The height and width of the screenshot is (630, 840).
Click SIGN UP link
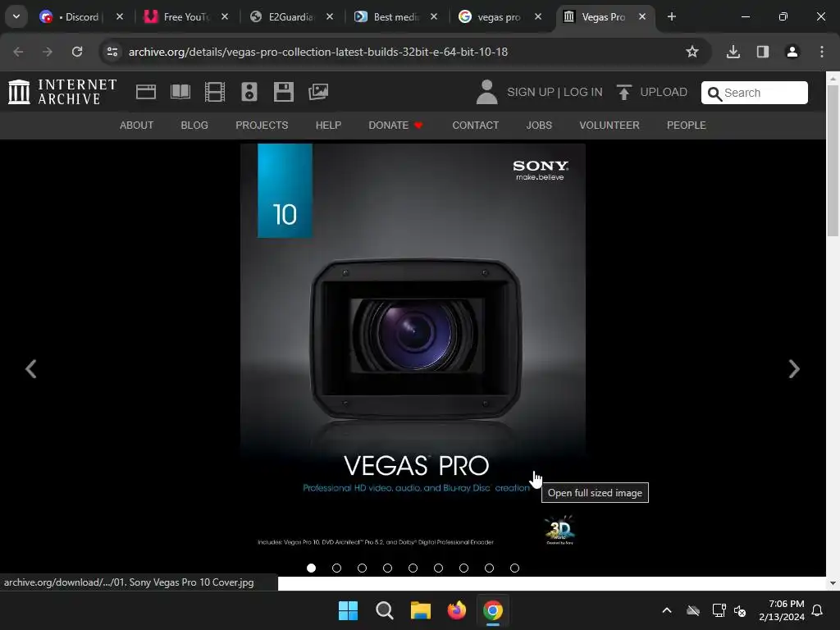(531, 92)
